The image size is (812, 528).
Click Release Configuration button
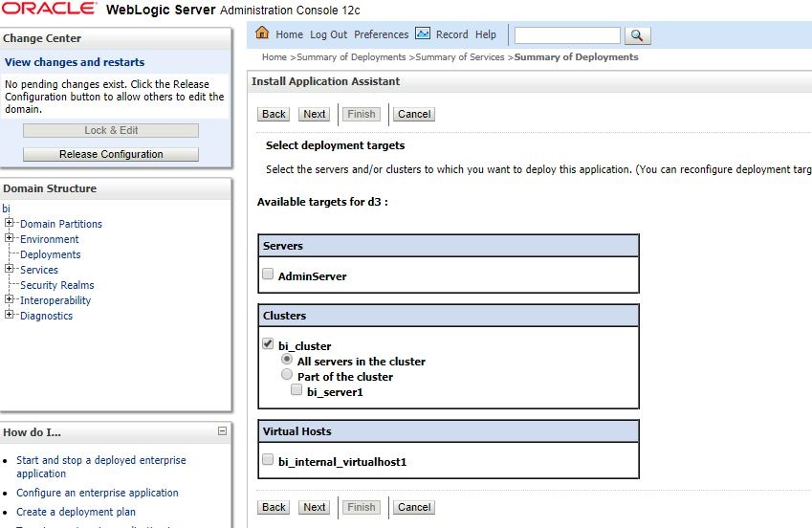pyautogui.click(x=111, y=154)
